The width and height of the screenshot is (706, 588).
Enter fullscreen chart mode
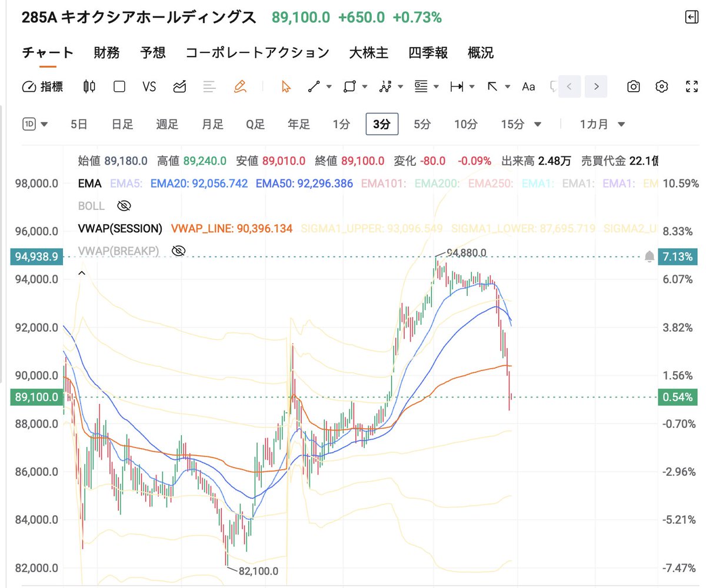[692, 87]
